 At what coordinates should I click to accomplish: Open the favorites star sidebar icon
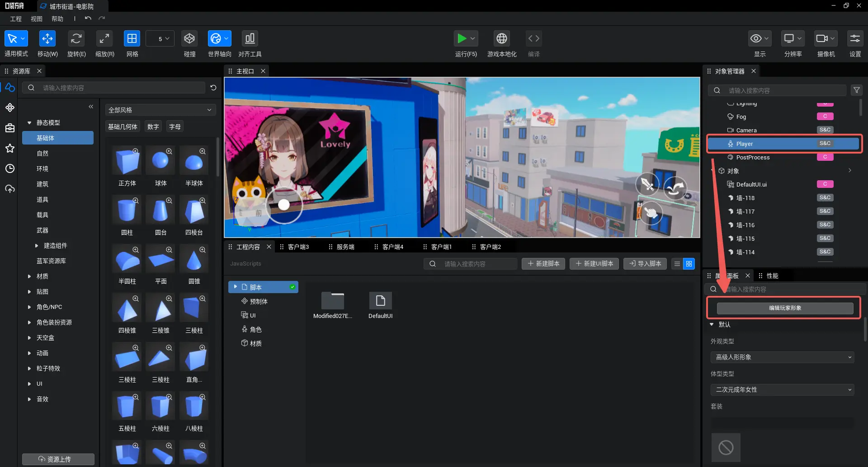tap(10, 148)
